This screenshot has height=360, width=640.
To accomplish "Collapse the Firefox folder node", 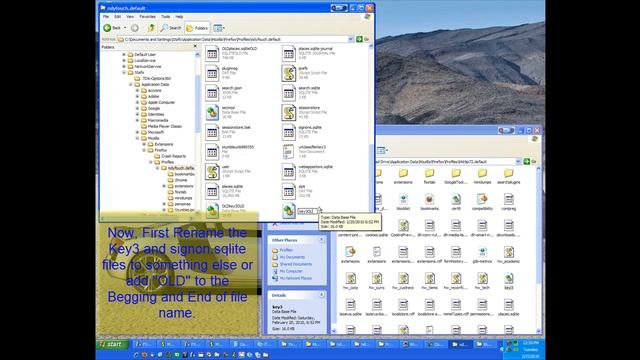I will [144, 150].
